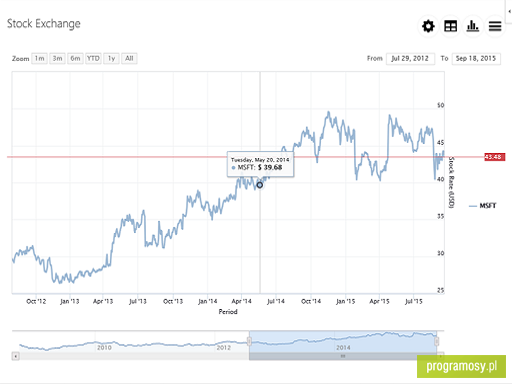Click the 43.48 current price label
Image resolution: width=512 pixels, height=384 pixels.
click(x=495, y=157)
